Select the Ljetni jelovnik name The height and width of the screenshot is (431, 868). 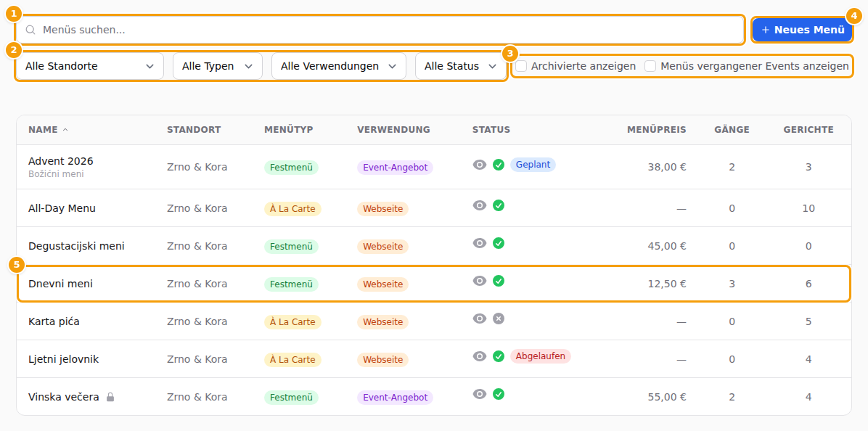tap(63, 359)
